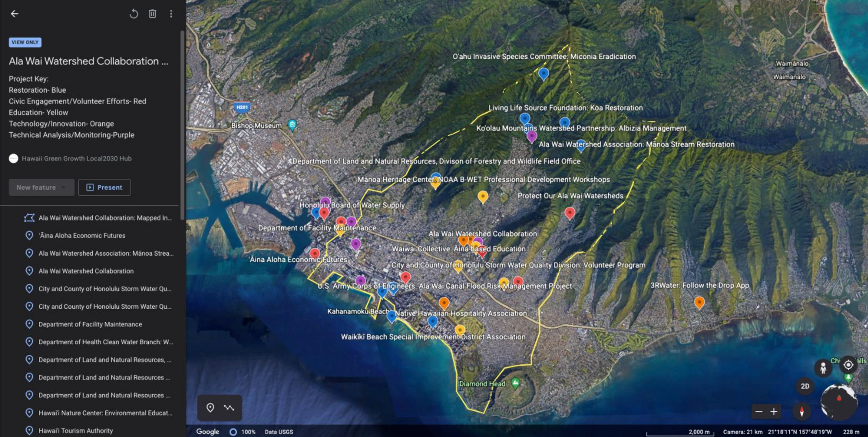Click the Living Life Source Foundation: Koa Restoration label
This screenshot has width=868, height=437.
tap(566, 108)
